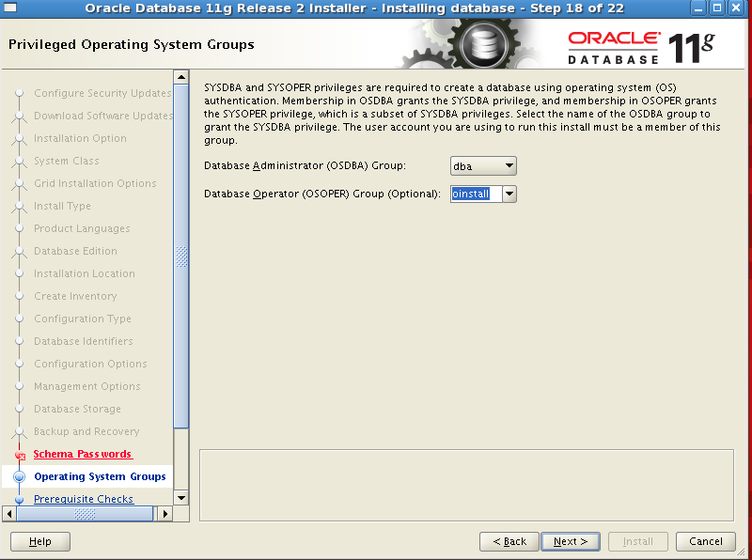752x560 pixels.
Task: Click the empty message area at the bottom
Action: coord(466,485)
